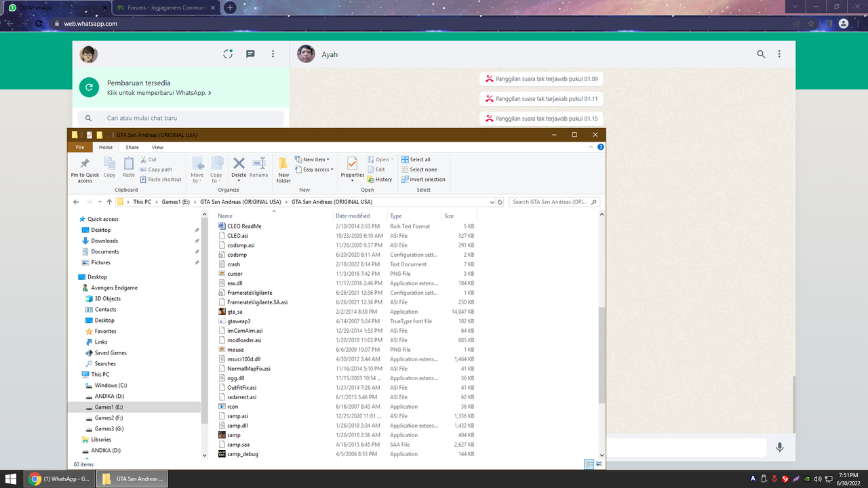Refresh the Explorer address bar

tap(500, 202)
